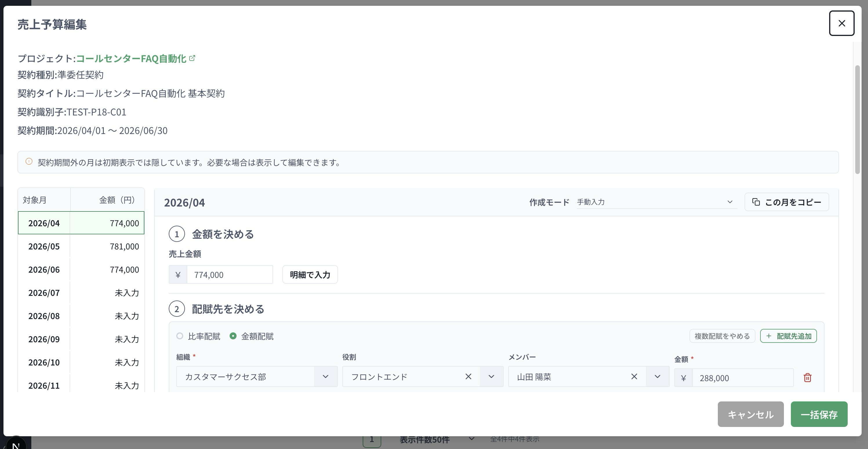Click the dialog vertical scrollbar thumb
868x449 pixels.
(858, 120)
